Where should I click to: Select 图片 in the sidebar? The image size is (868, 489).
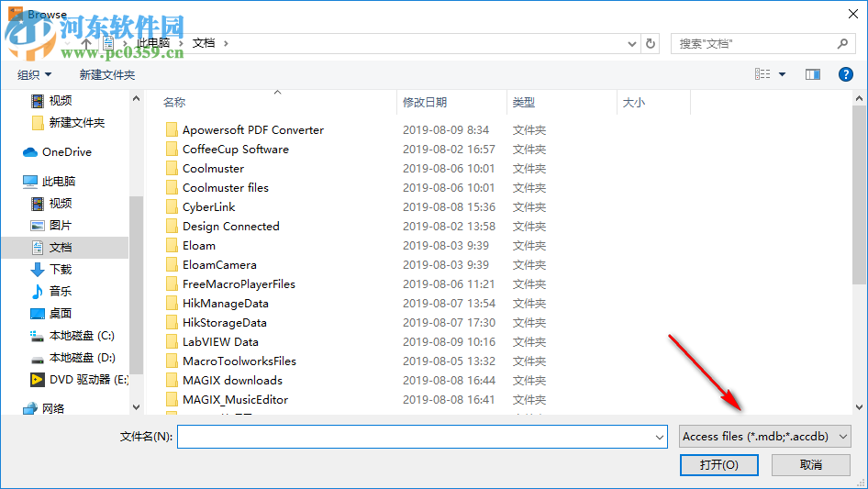(x=60, y=226)
